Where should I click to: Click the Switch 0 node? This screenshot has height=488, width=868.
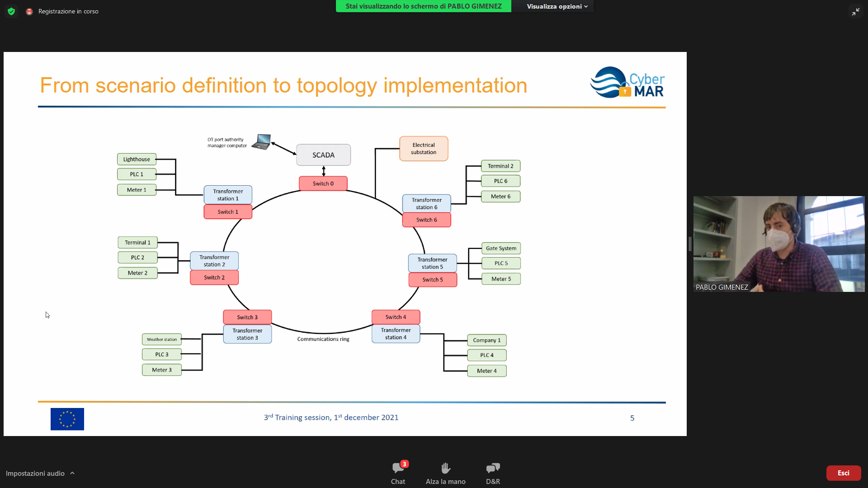323,183
